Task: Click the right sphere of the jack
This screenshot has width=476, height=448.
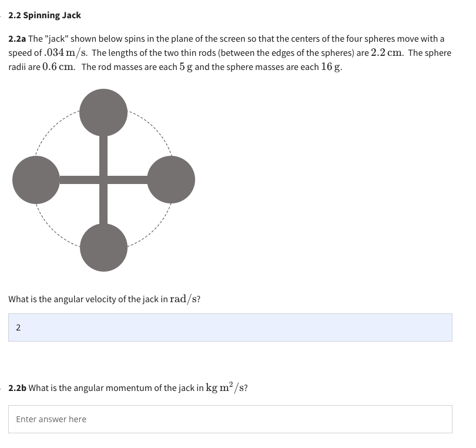Action: 172,180
